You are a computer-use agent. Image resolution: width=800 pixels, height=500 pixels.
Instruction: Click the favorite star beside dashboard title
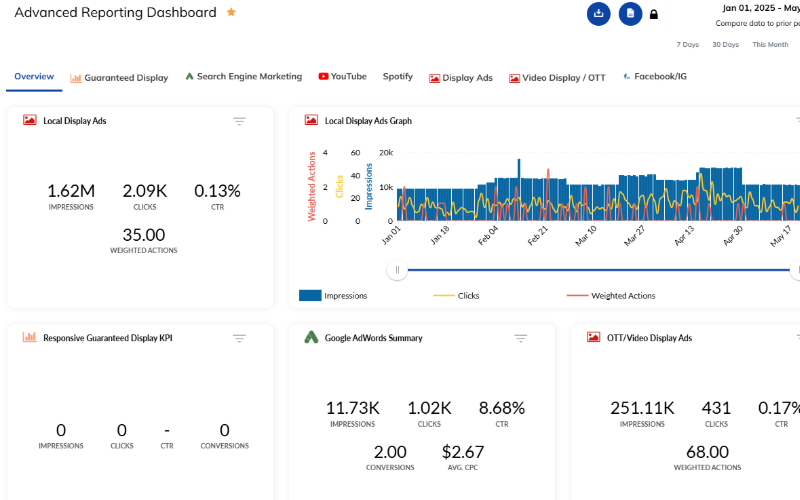tap(231, 13)
